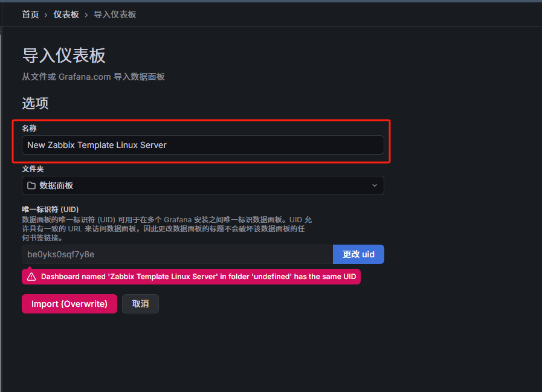Expand the folder picker chevron arrow

[x=375, y=185]
